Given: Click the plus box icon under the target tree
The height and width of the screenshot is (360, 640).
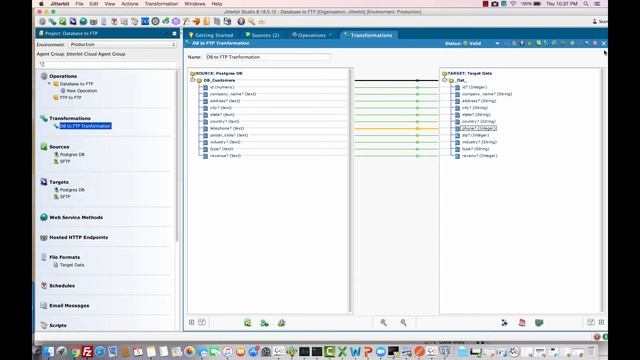Looking at the screenshot, I should 601,322.
